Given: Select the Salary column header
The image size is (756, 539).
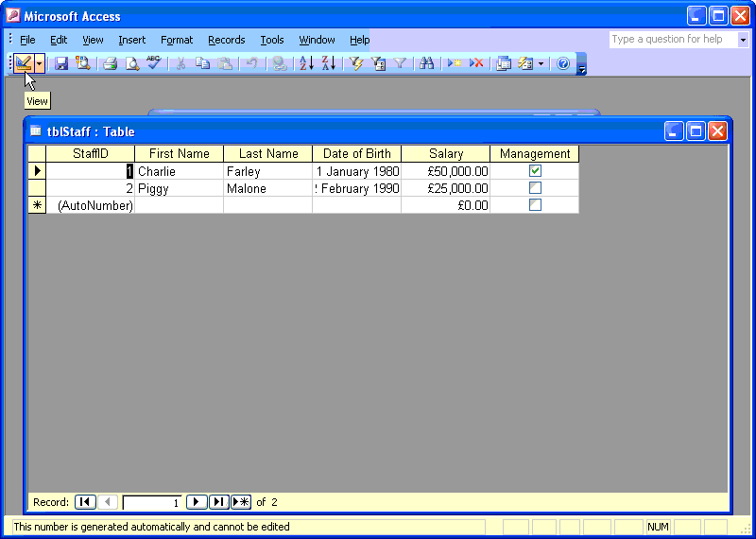Looking at the screenshot, I should coord(445,153).
